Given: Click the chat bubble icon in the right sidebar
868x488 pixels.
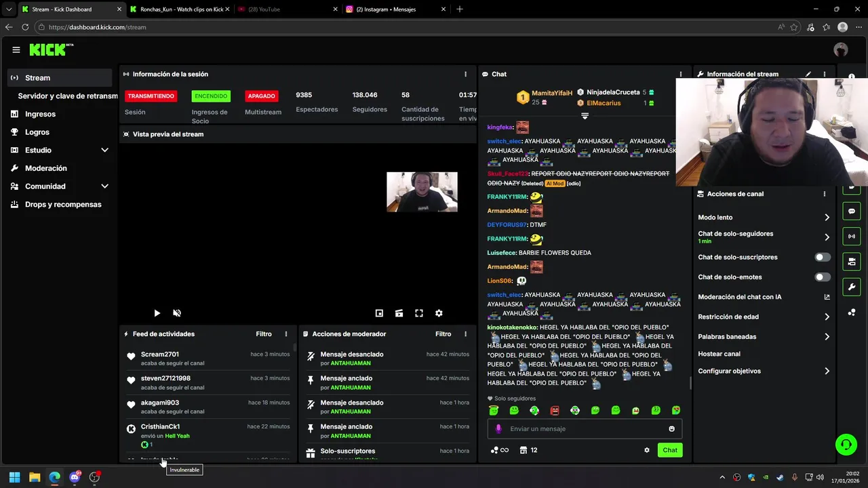Looking at the screenshot, I should 852,211.
